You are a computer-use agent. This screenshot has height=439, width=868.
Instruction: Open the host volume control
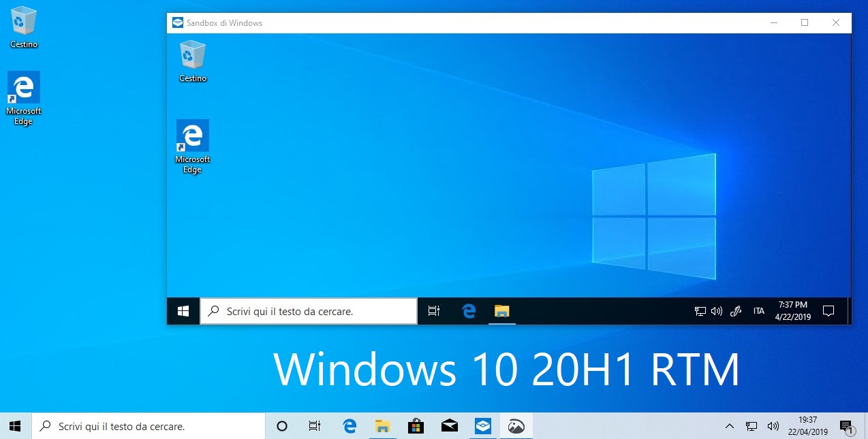click(x=773, y=426)
